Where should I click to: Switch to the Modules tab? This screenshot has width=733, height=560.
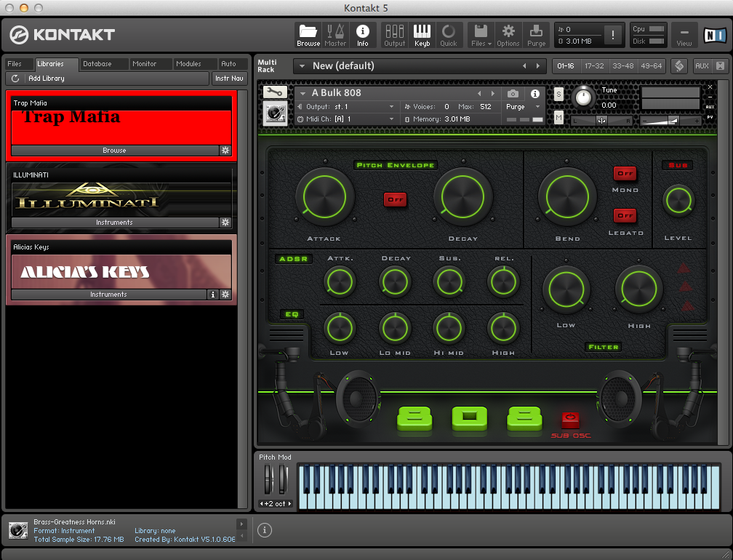tap(194, 63)
